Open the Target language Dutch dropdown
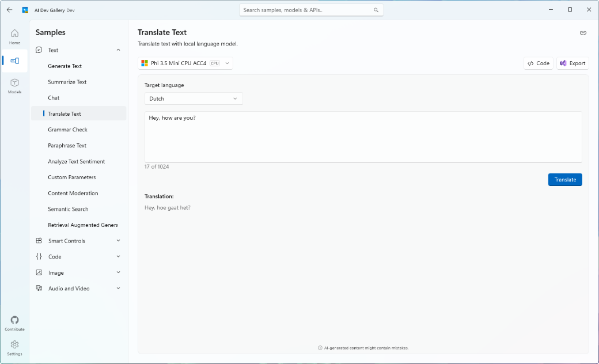The height and width of the screenshot is (364, 599). click(194, 98)
